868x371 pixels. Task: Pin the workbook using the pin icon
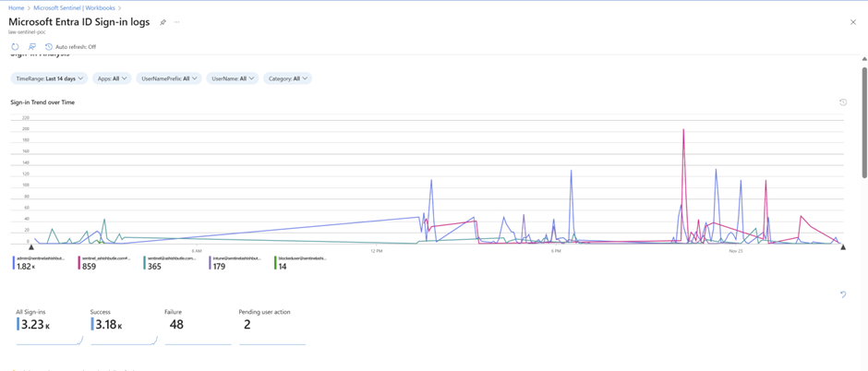[163, 22]
